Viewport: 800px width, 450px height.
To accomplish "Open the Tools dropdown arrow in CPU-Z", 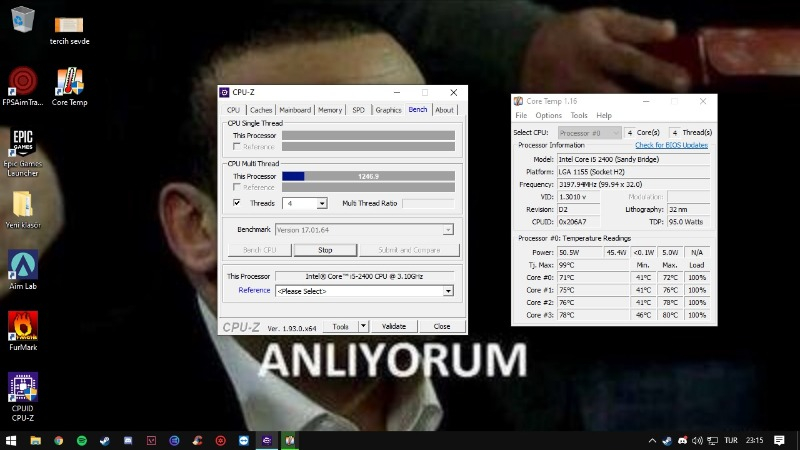I will click(x=363, y=326).
